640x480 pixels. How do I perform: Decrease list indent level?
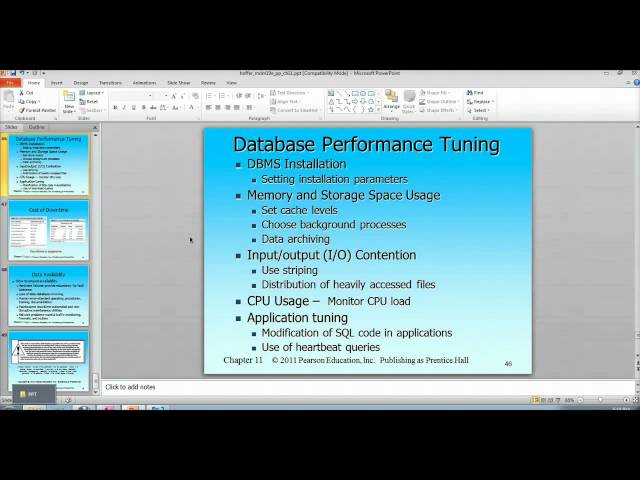(239, 96)
